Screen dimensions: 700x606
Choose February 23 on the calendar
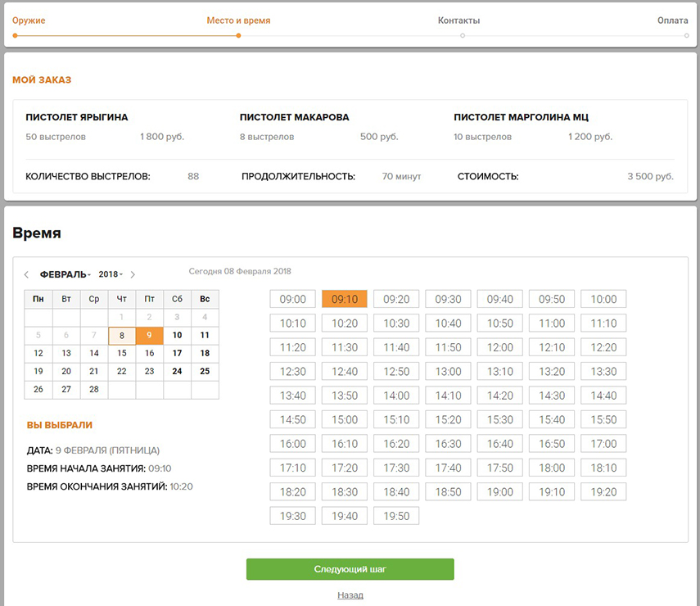150,372
